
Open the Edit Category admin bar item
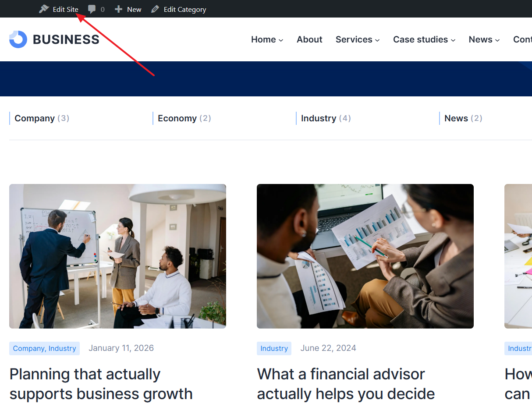tap(178, 9)
